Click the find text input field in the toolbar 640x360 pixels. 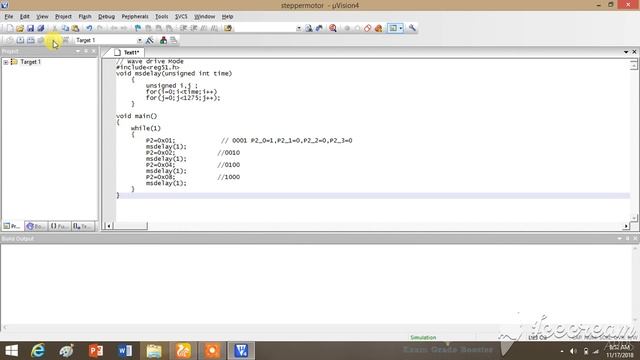[x=264, y=28]
